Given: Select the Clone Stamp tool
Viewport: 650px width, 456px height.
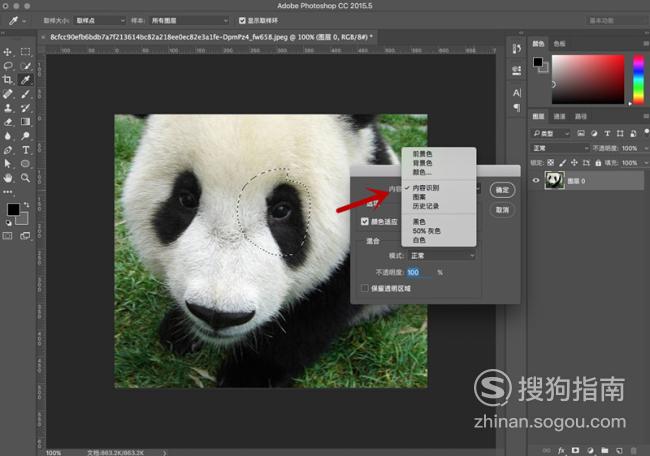Looking at the screenshot, I should click(x=7, y=108).
